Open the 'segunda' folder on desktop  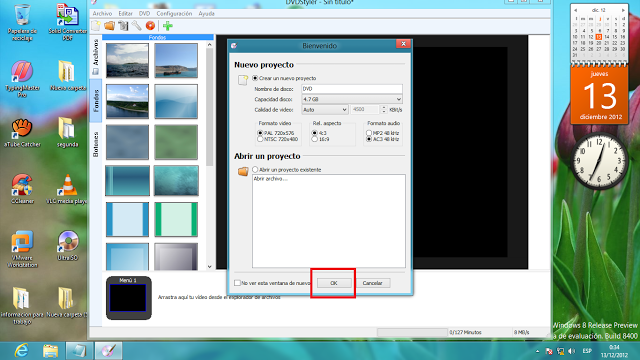(67, 133)
